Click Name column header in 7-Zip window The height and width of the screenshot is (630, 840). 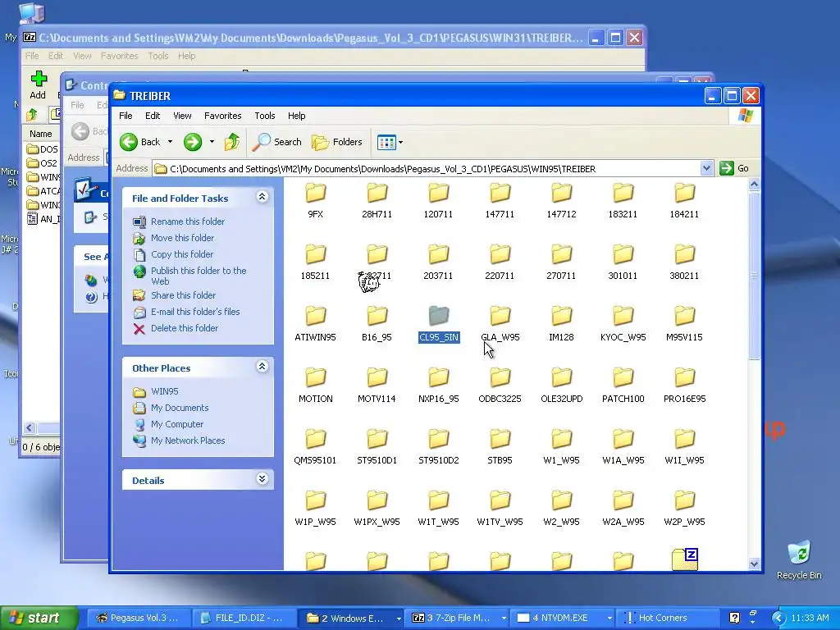pyautogui.click(x=41, y=134)
